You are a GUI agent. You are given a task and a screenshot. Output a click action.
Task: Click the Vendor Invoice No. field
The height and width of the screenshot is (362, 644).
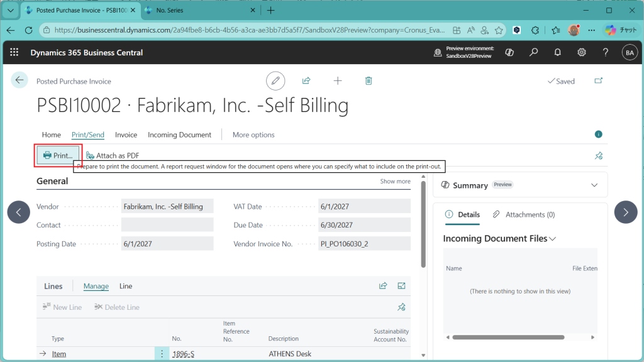[364, 244]
